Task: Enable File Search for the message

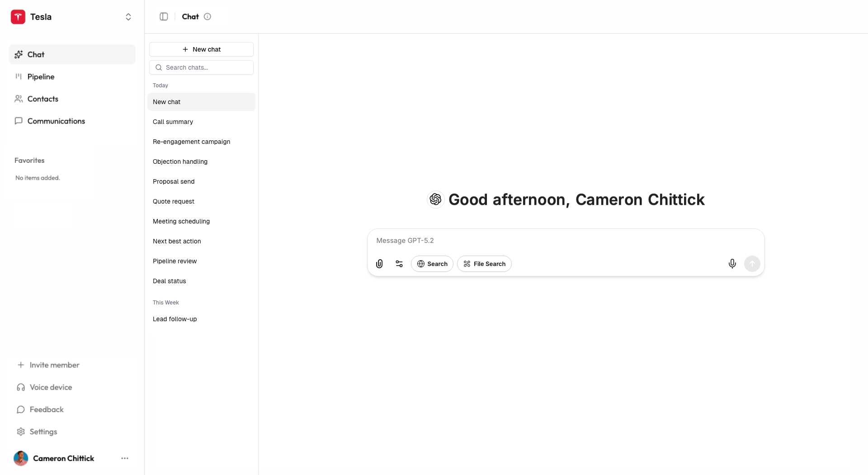Action: click(484, 264)
